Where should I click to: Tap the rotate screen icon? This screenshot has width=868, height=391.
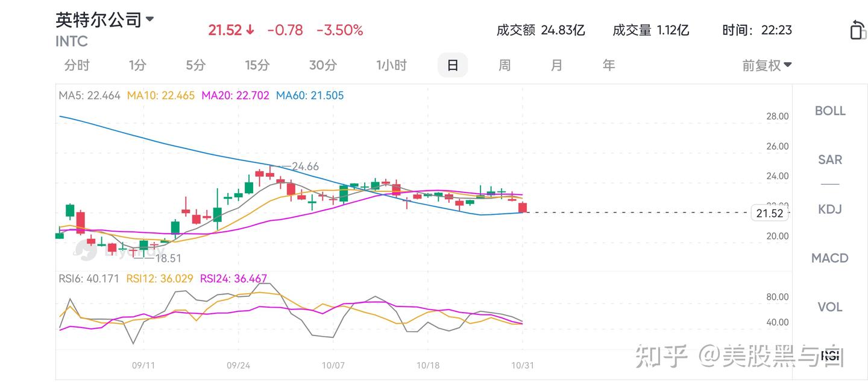(857, 30)
